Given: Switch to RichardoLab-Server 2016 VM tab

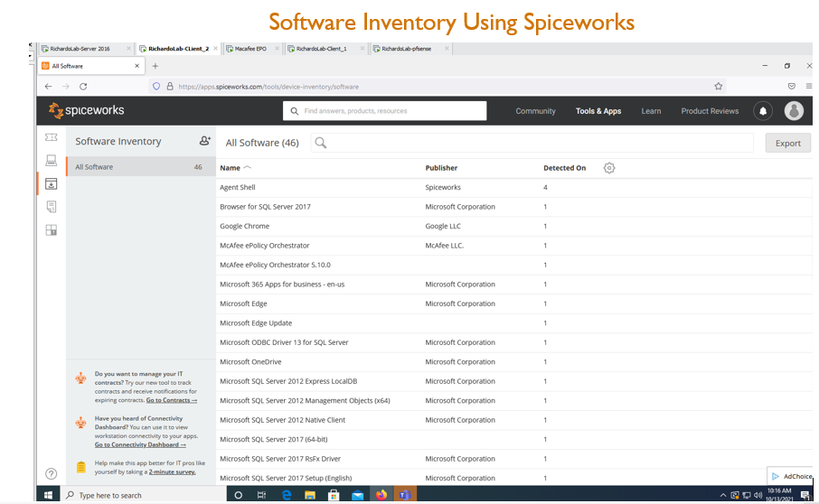Looking at the screenshot, I should pyautogui.click(x=85, y=49).
